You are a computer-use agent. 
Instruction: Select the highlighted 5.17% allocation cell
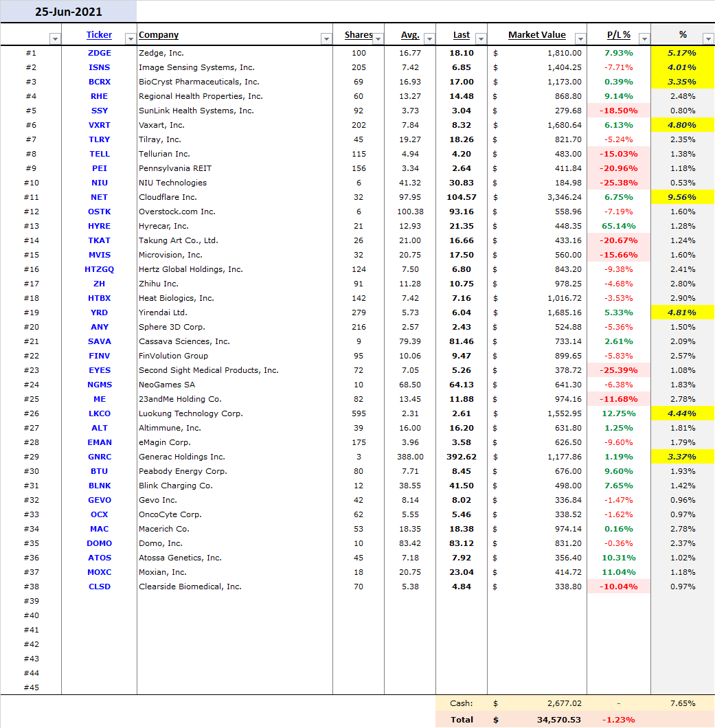click(x=683, y=53)
